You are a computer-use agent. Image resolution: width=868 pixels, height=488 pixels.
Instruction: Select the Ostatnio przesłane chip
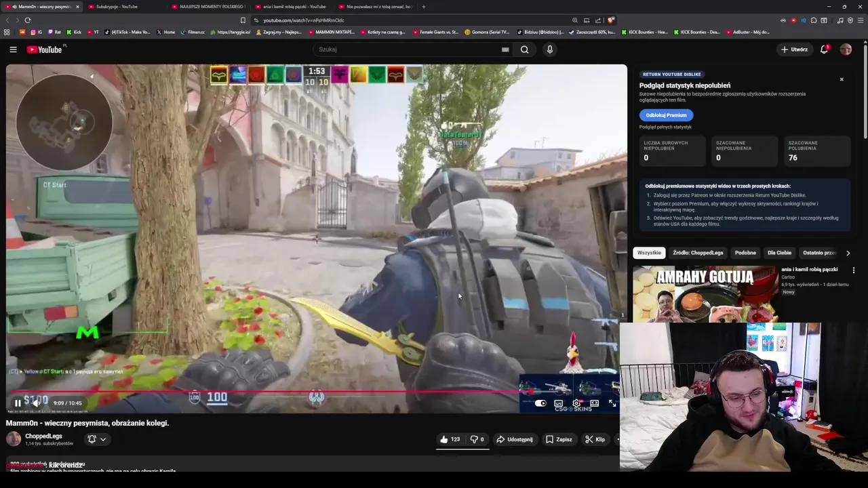[819, 253]
